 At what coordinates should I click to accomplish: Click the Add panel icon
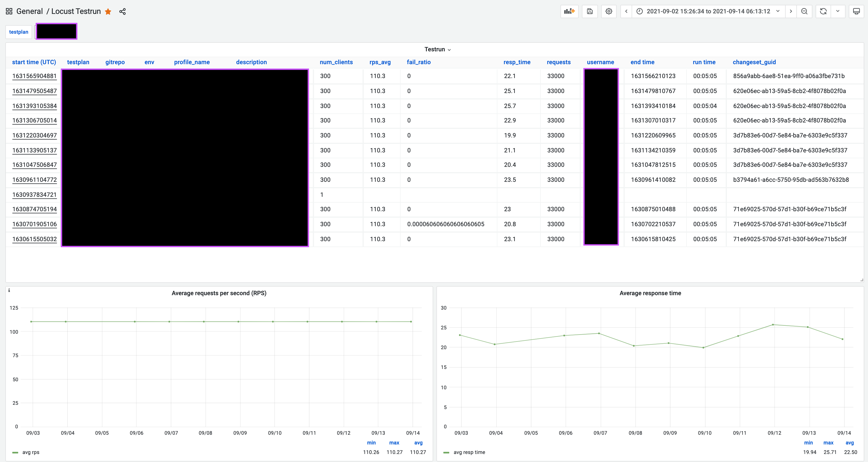pos(569,11)
